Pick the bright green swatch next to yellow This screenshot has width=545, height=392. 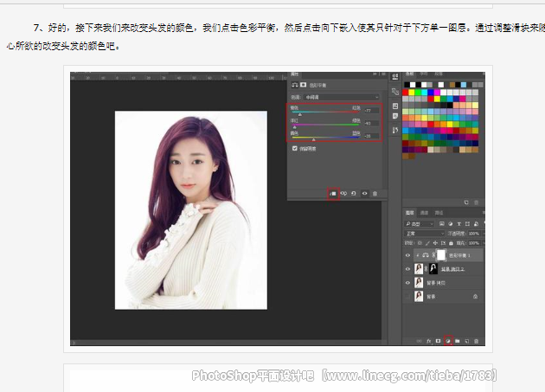point(418,93)
